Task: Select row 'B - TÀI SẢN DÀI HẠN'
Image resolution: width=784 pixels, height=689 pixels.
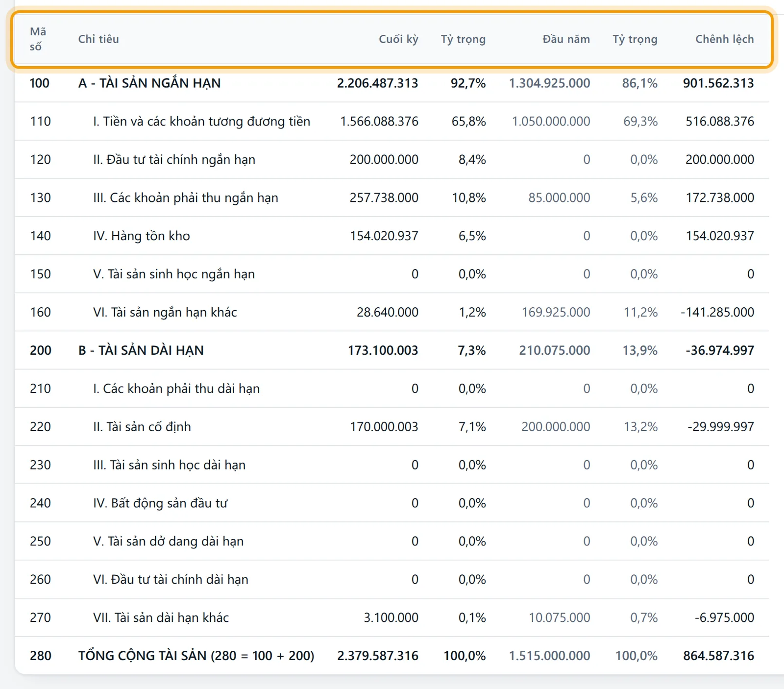Action: click(x=392, y=350)
